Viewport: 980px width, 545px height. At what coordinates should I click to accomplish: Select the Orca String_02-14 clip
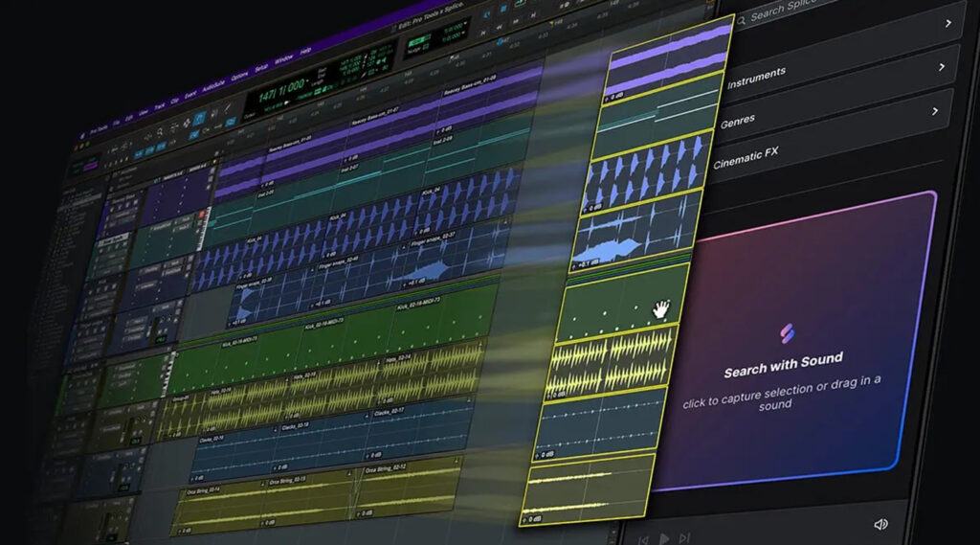click(x=221, y=511)
